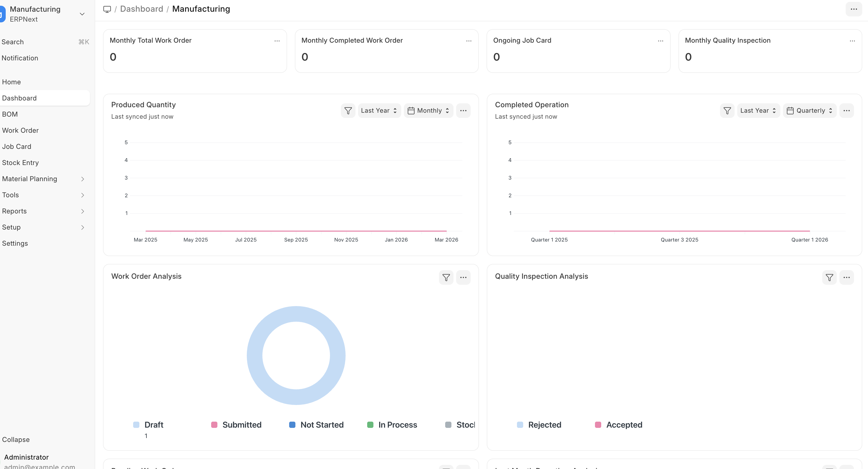Click Collapse at the bottom of the sidebar
Image resolution: width=868 pixels, height=469 pixels.
point(16,439)
